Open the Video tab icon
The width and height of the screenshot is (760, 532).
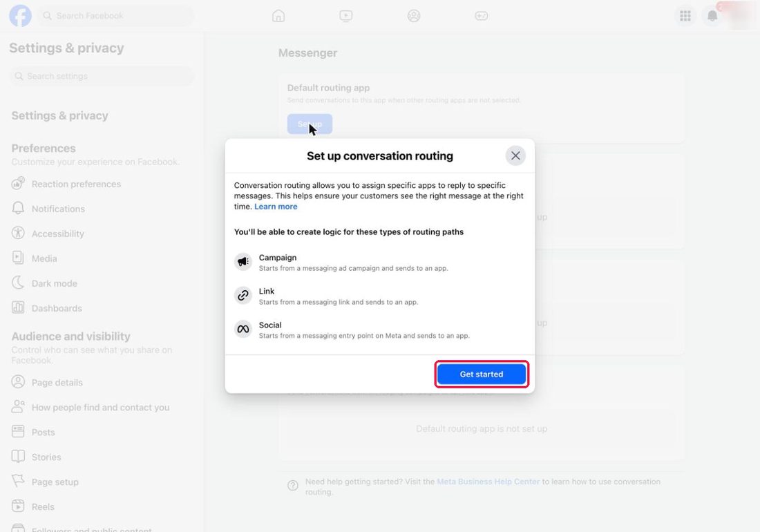[345, 16]
